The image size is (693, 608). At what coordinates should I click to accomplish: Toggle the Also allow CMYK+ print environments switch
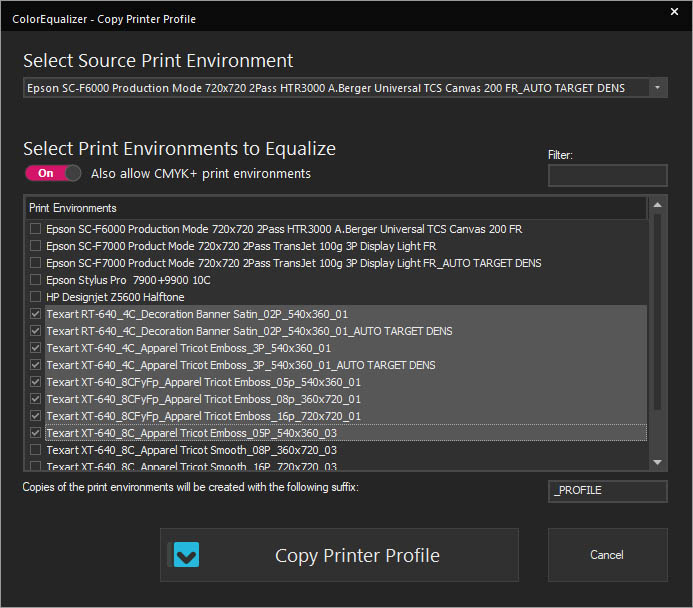click(x=53, y=173)
